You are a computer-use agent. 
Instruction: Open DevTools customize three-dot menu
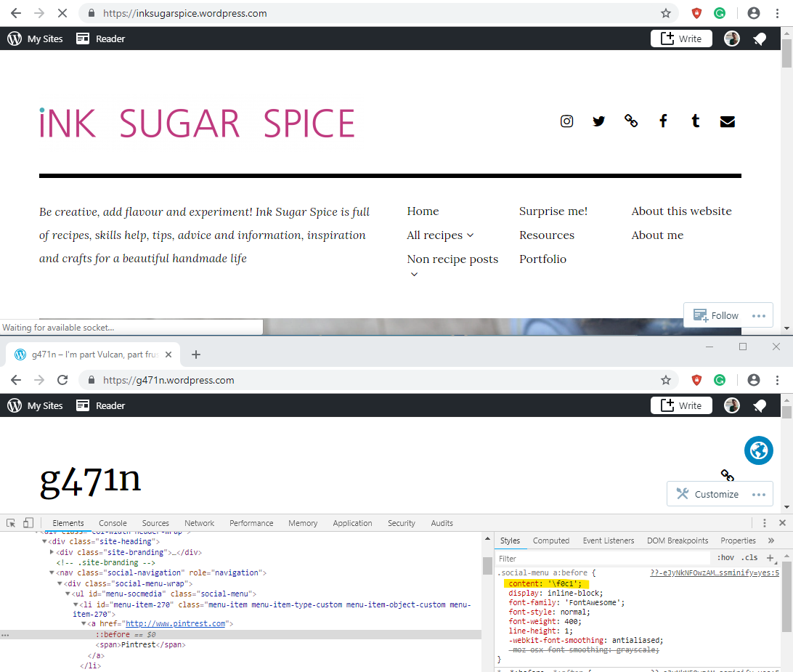click(764, 523)
